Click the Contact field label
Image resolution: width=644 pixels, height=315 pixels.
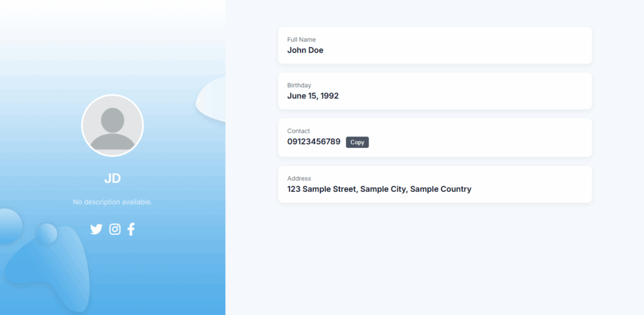click(299, 131)
